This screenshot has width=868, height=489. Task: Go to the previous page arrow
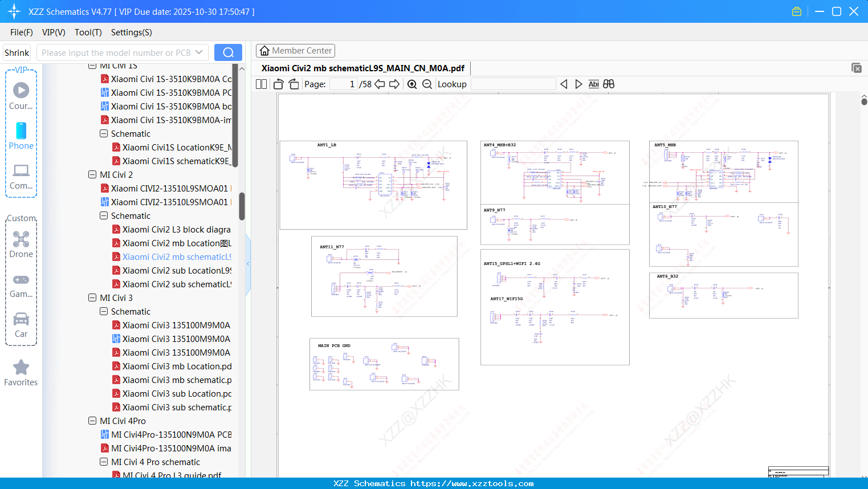click(x=380, y=84)
